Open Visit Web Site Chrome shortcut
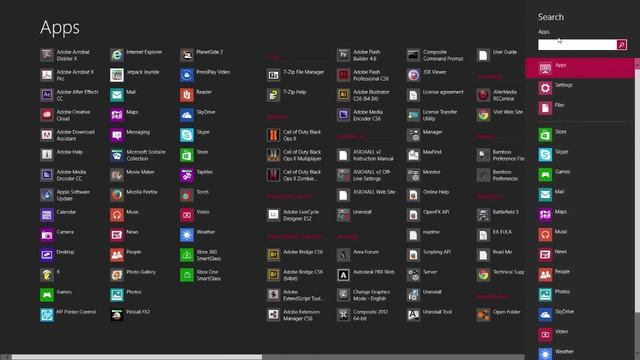Viewport: 640px width, 360px height. click(500, 115)
